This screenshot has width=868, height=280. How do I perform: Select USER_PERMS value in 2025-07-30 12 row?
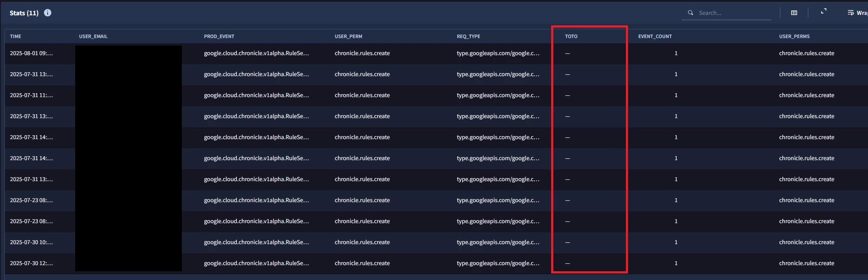point(807,263)
